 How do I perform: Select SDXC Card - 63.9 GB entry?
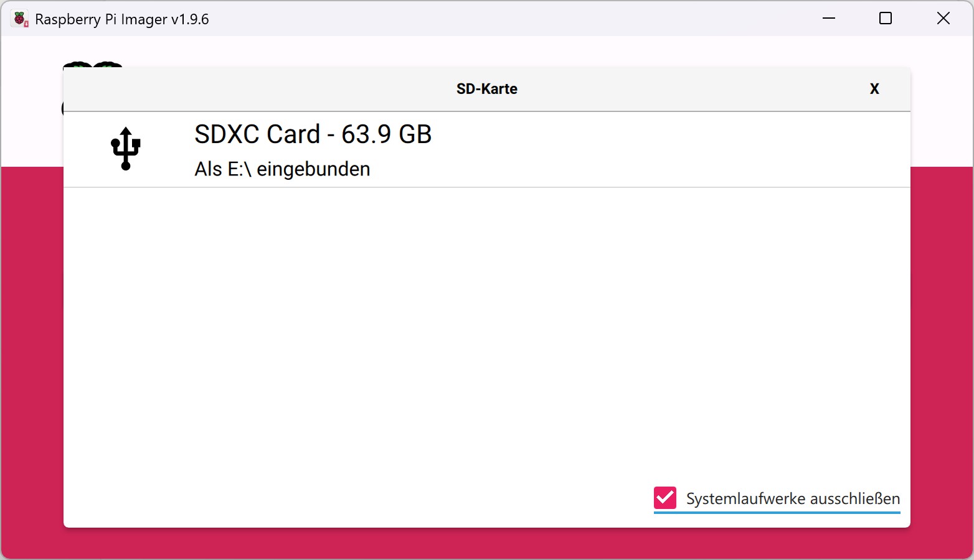click(x=313, y=134)
